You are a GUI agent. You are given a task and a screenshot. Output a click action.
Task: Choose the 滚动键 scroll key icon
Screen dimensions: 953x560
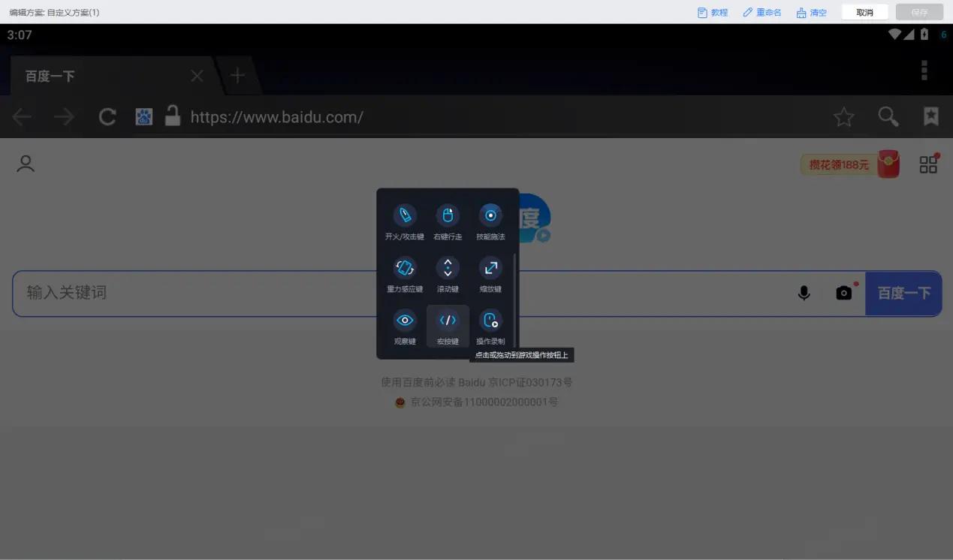coord(448,268)
